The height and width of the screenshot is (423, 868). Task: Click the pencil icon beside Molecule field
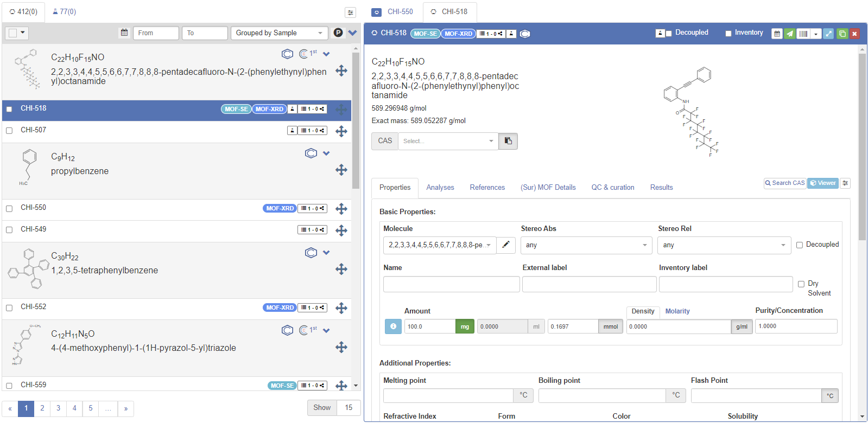tap(505, 245)
